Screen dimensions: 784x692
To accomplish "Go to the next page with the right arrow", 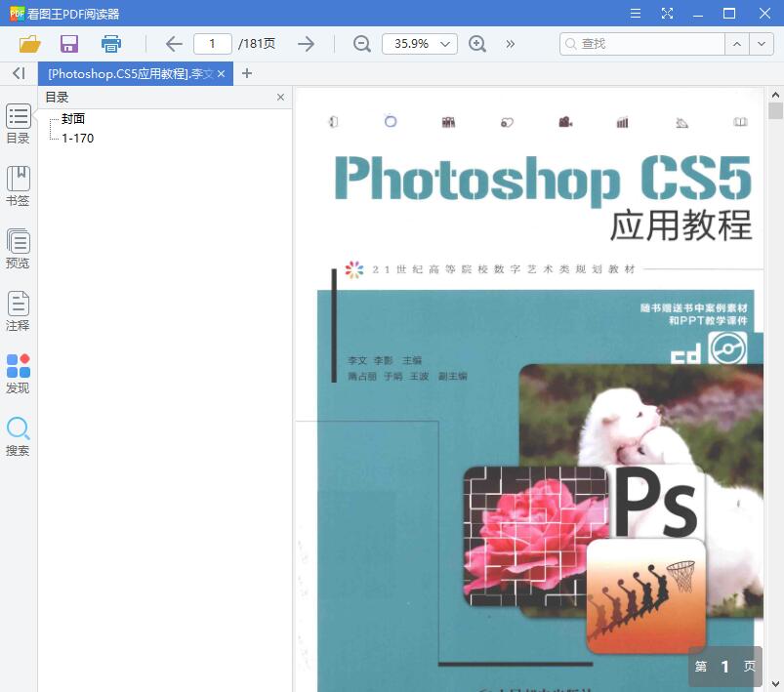I will click(306, 44).
